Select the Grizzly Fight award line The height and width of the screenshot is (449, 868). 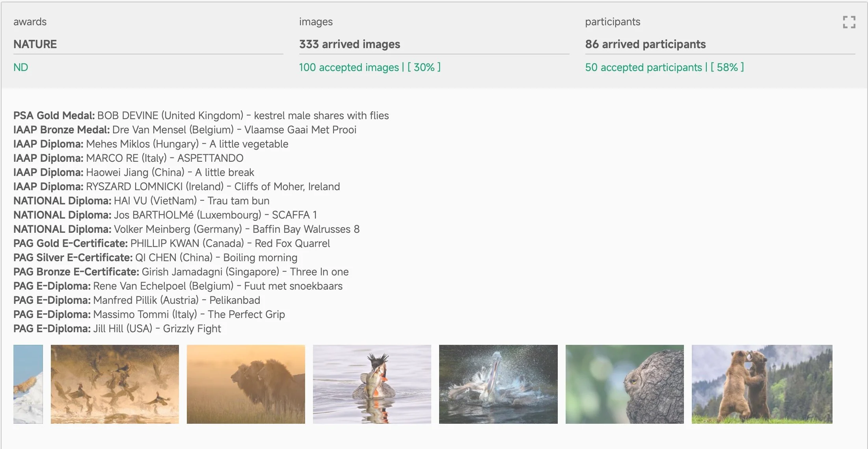tap(117, 329)
